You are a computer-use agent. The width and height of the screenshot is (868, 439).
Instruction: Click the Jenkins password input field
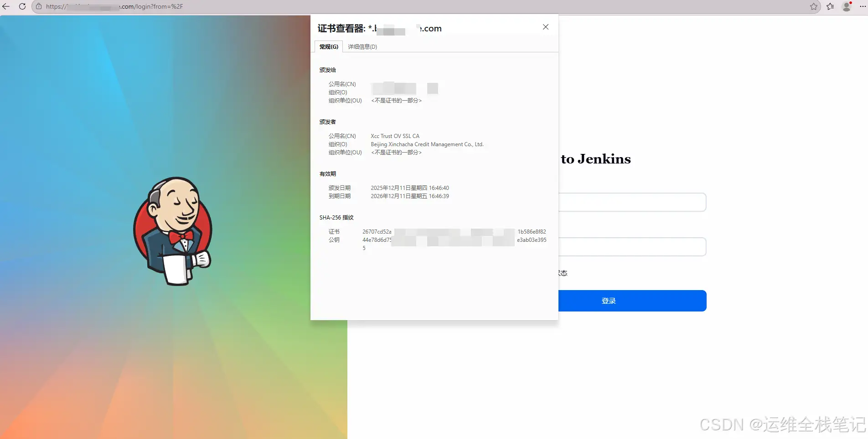pyautogui.click(x=632, y=247)
